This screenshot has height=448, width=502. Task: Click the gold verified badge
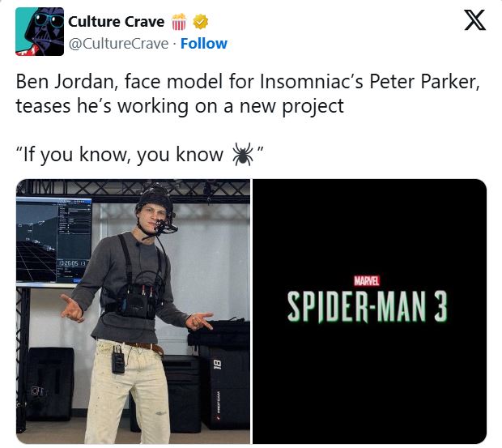coord(201,22)
